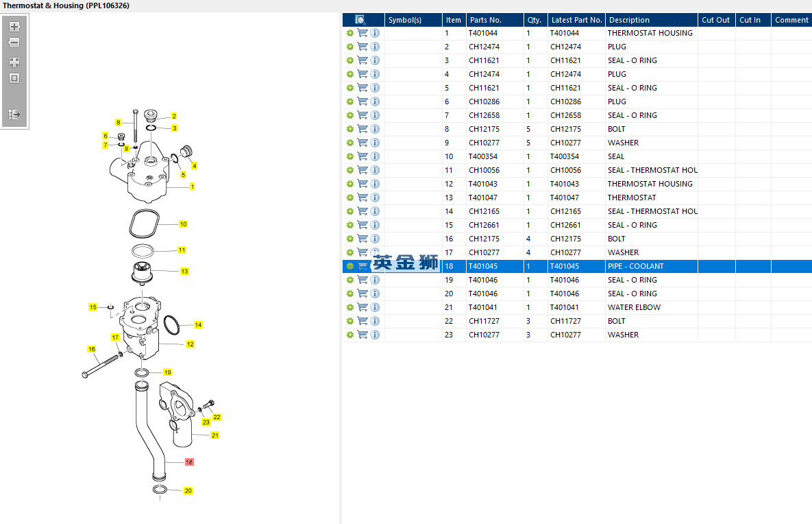Show info for item 1 T401044

coord(375,33)
